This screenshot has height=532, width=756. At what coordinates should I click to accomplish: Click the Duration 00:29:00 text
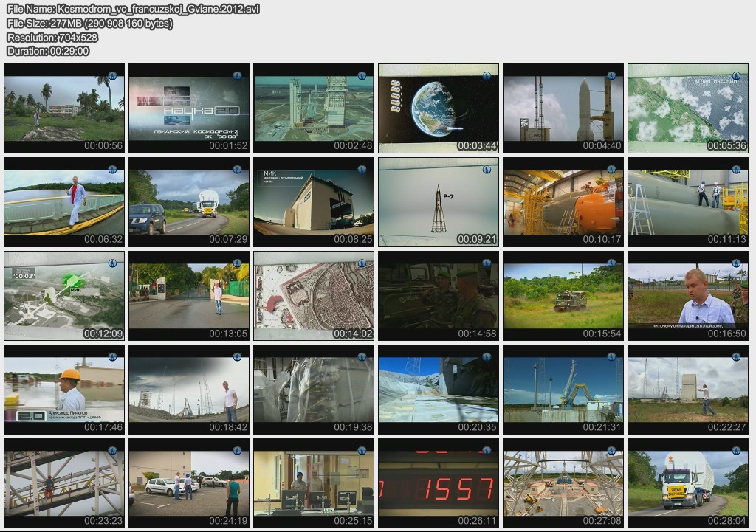[x=48, y=51]
